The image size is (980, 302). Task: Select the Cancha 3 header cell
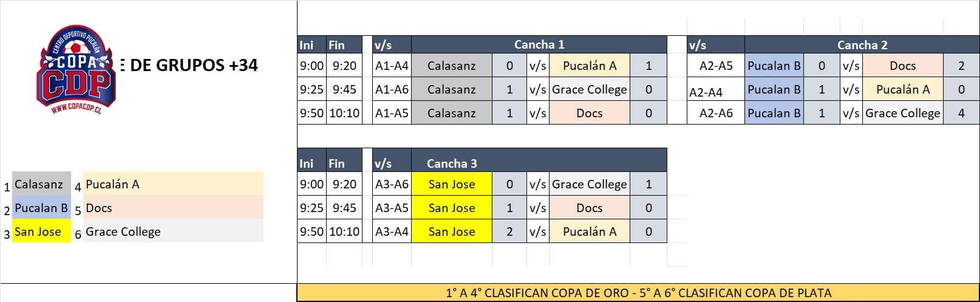click(539, 163)
